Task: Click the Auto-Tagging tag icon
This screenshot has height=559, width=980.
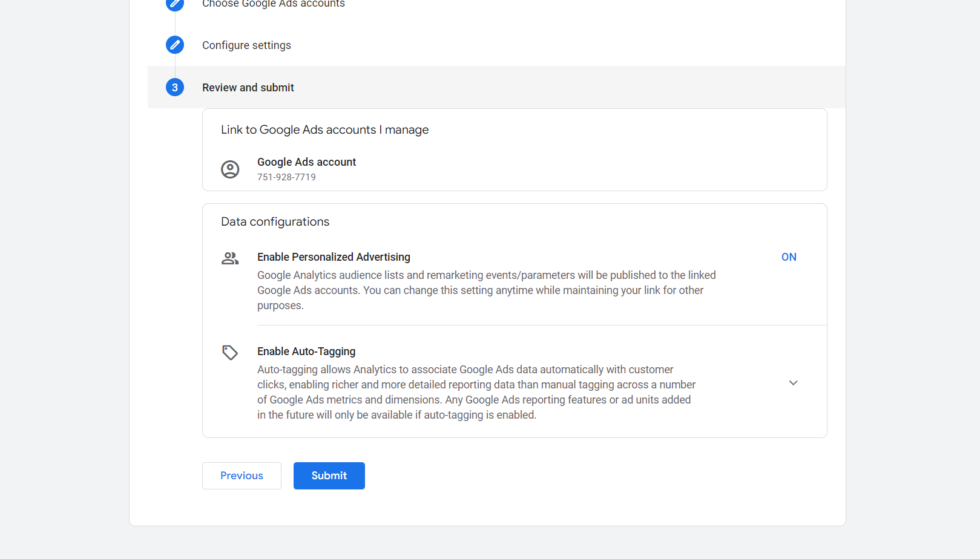Action: click(x=230, y=352)
